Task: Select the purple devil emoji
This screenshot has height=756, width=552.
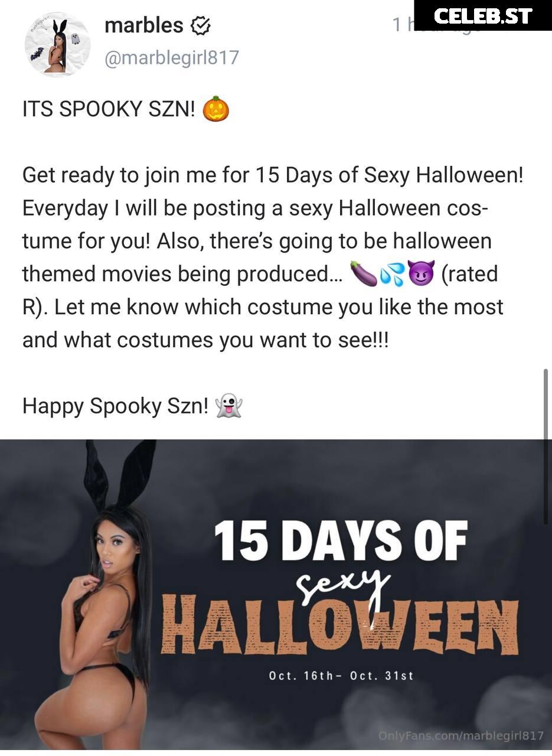Action: point(421,274)
